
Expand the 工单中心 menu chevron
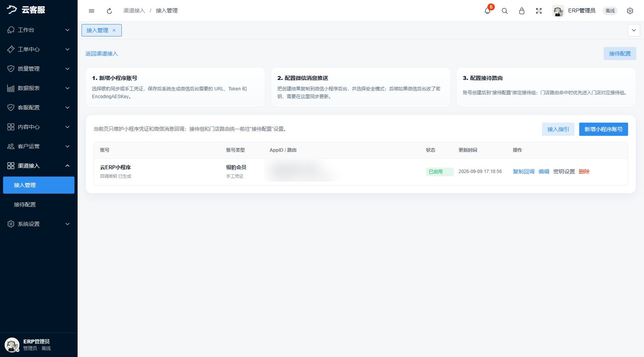(68, 49)
